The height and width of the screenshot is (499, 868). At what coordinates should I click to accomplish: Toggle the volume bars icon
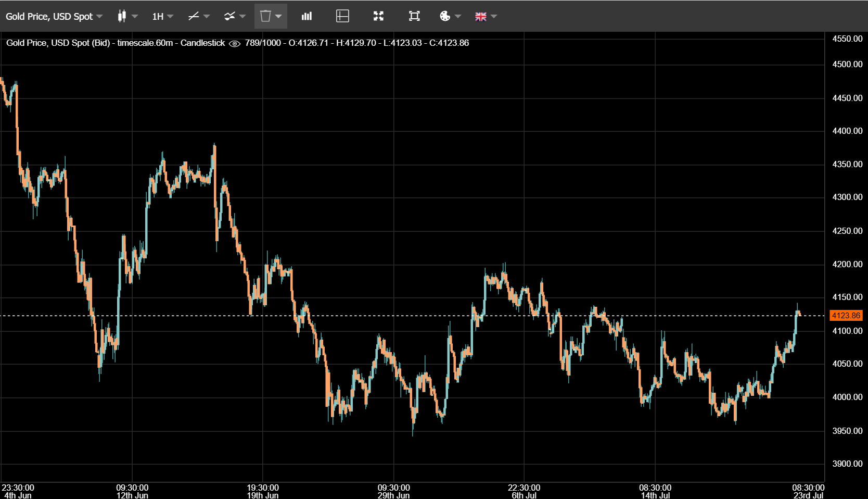[x=307, y=16]
